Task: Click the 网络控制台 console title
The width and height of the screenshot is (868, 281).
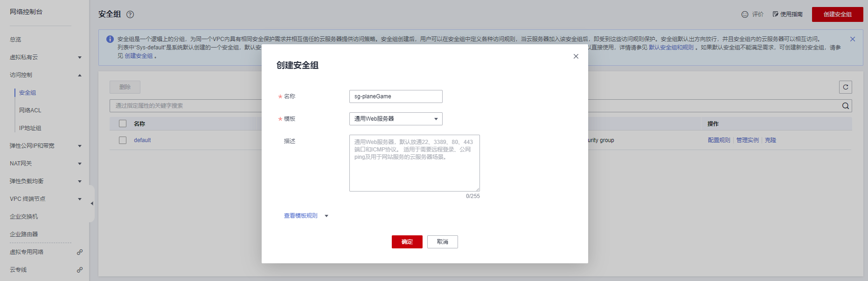Action: point(26,12)
